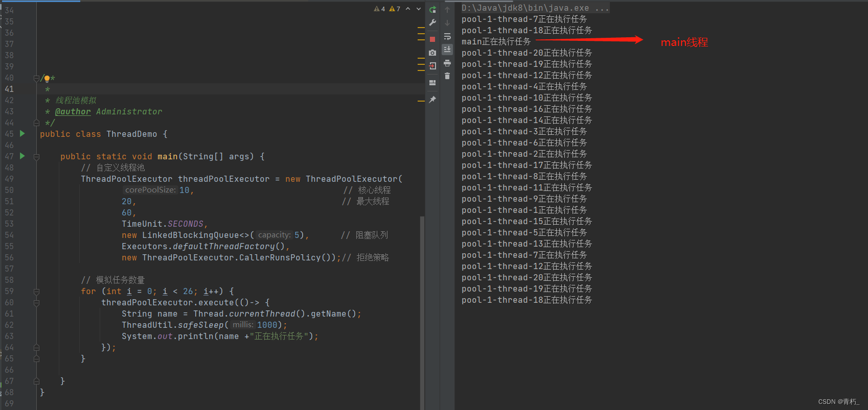
Task: Click the corePoolSize parameter hint
Action: (x=150, y=190)
